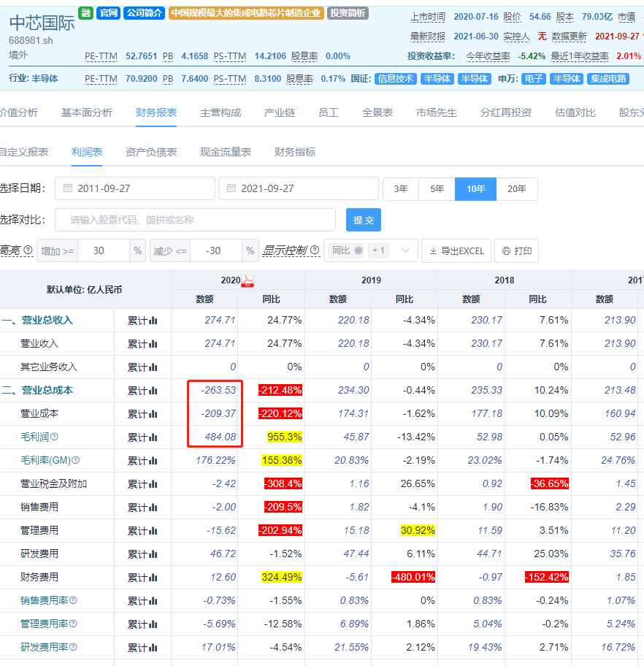Choose the 10年 range option
Image resolution: width=644 pixels, height=666 pixels.
coord(476,189)
